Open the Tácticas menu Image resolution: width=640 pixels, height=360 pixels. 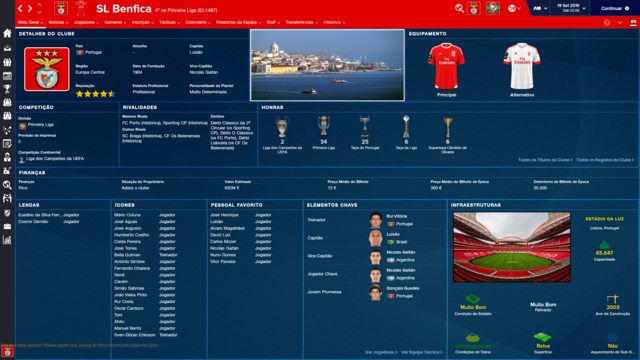click(169, 22)
